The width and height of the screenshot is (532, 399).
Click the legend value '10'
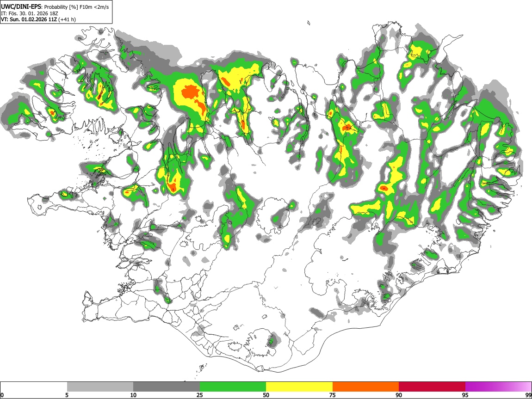[x=133, y=395]
